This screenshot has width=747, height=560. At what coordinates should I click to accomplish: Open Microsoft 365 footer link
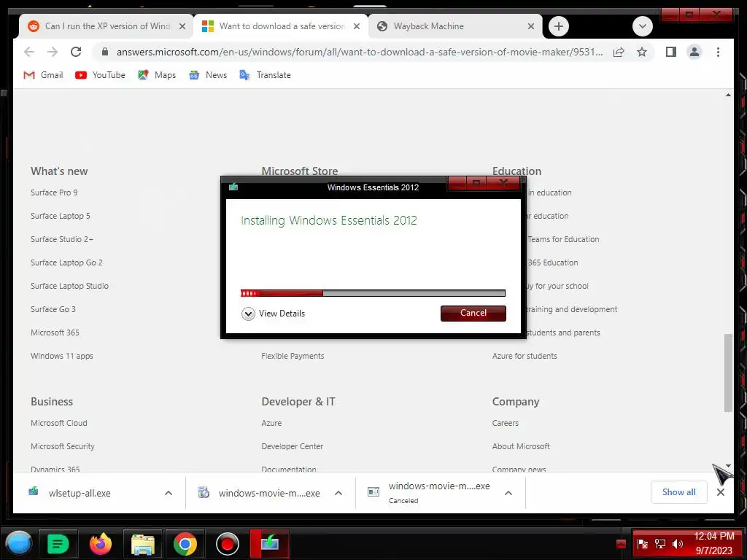pos(55,332)
